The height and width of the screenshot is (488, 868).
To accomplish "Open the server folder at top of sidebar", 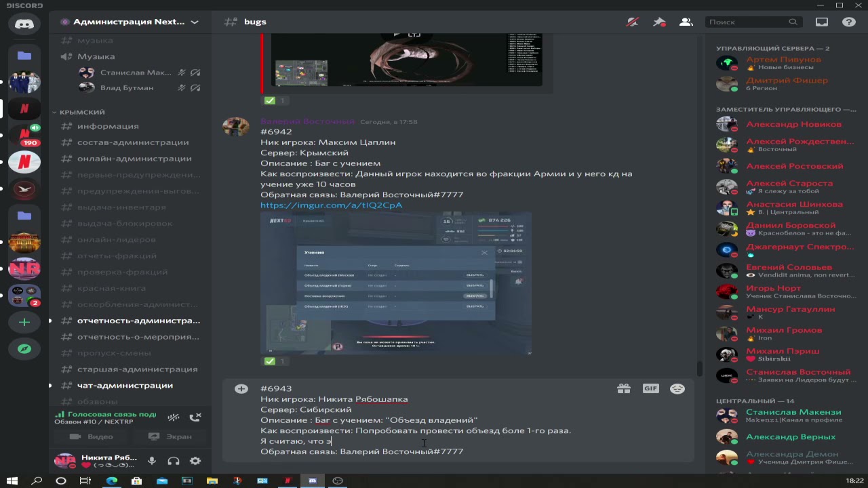I will click(x=24, y=56).
